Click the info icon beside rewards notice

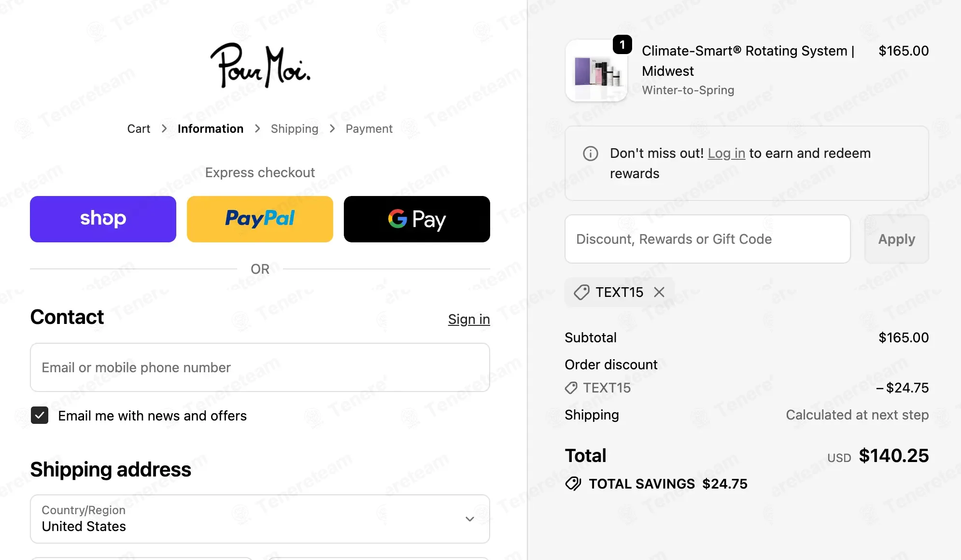[590, 154]
